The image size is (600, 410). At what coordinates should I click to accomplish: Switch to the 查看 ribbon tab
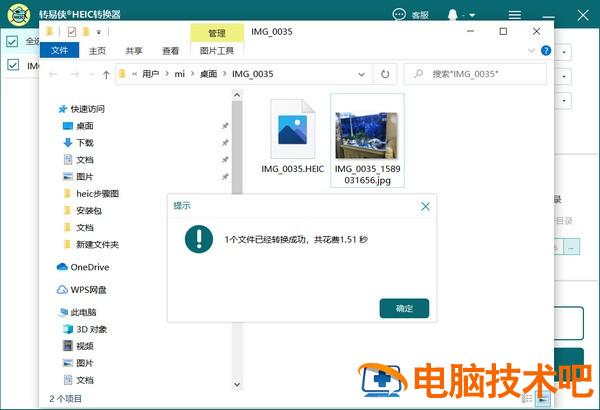(x=170, y=51)
